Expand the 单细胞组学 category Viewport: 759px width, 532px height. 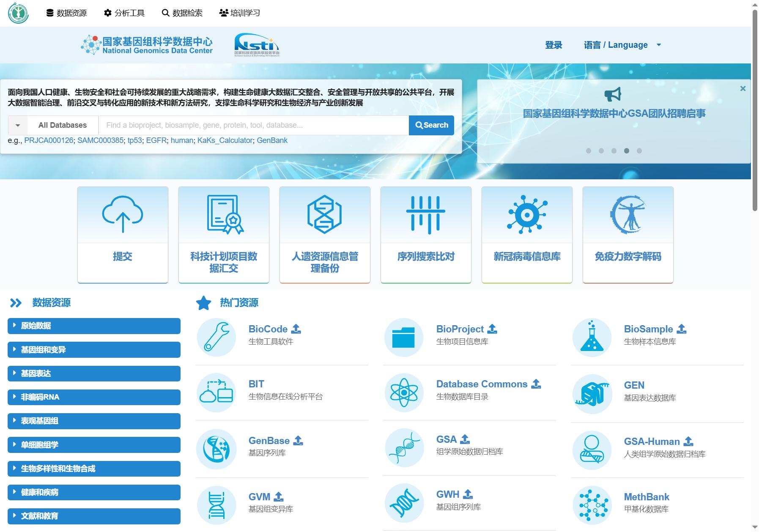(x=94, y=445)
